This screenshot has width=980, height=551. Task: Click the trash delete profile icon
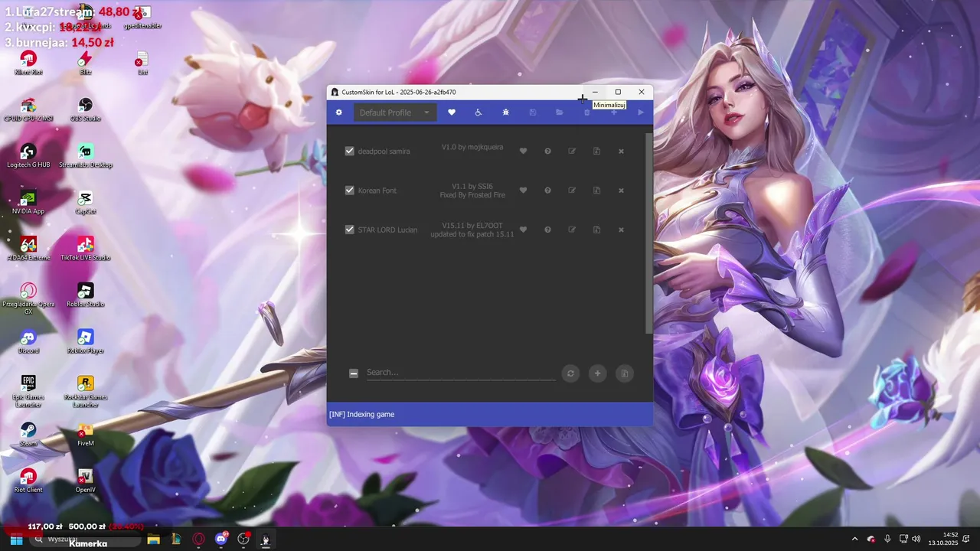pyautogui.click(x=587, y=112)
